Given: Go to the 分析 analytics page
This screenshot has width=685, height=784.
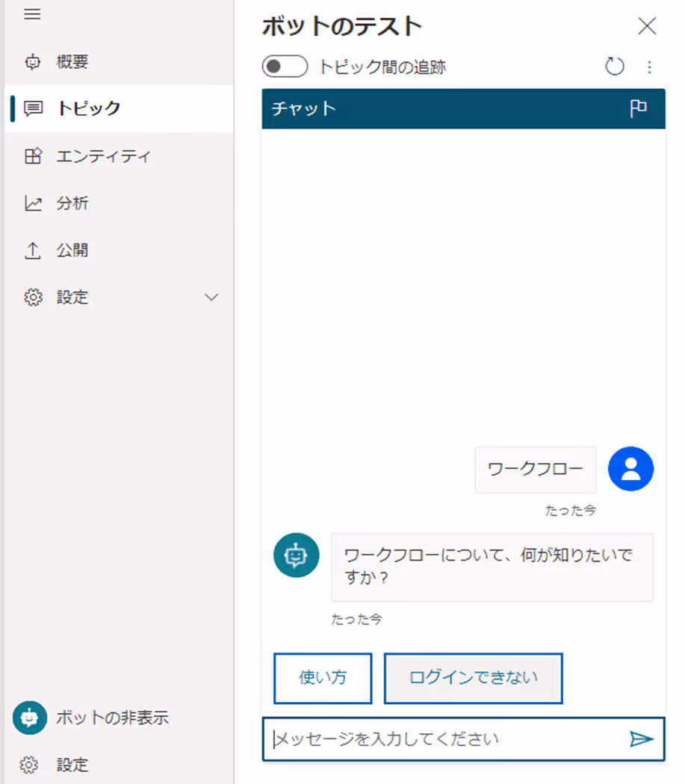Looking at the screenshot, I should click(119, 203).
